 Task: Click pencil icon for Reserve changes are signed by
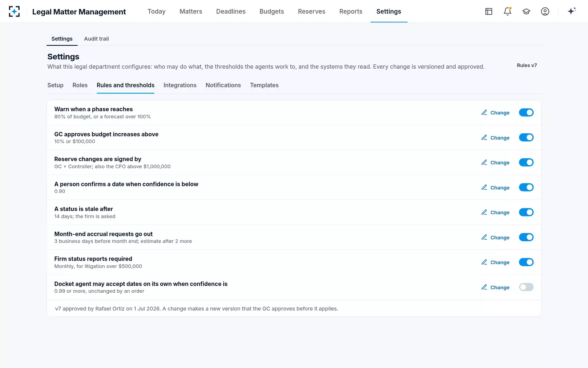484,162
